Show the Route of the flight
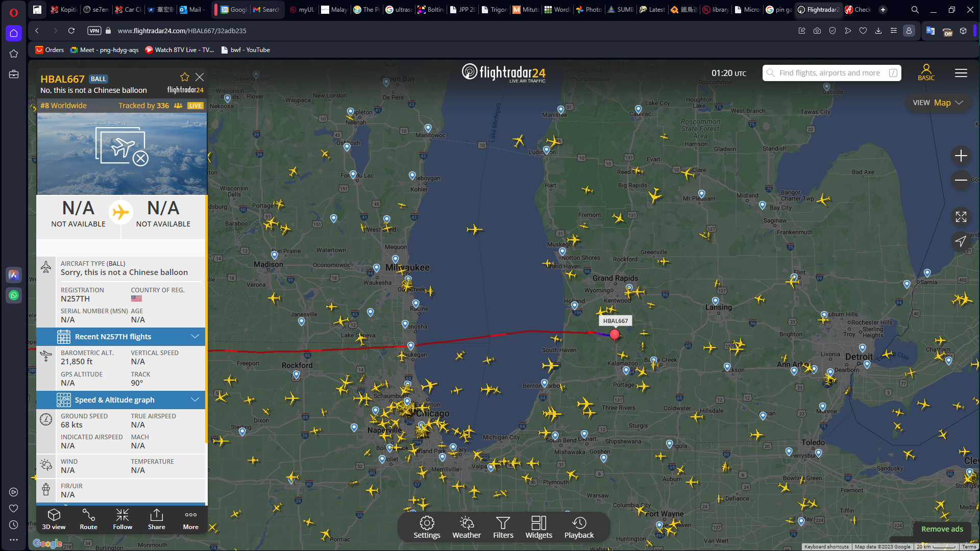 88,519
